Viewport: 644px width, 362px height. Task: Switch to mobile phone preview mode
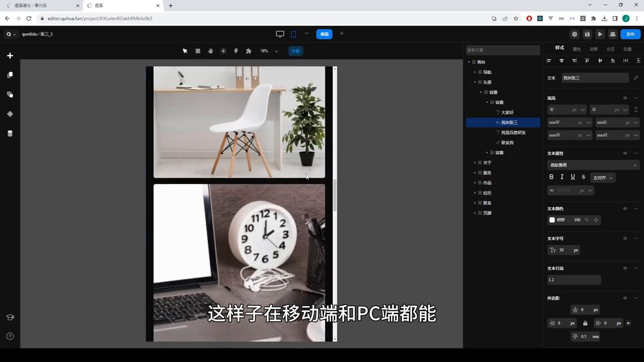tap(293, 34)
